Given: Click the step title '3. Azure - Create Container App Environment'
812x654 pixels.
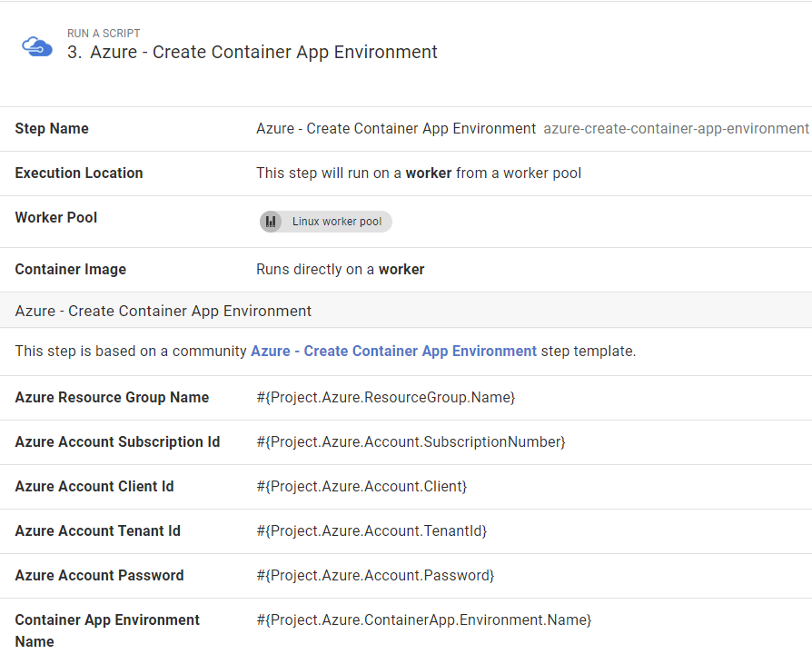Looking at the screenshot, I should coord(253,52).
